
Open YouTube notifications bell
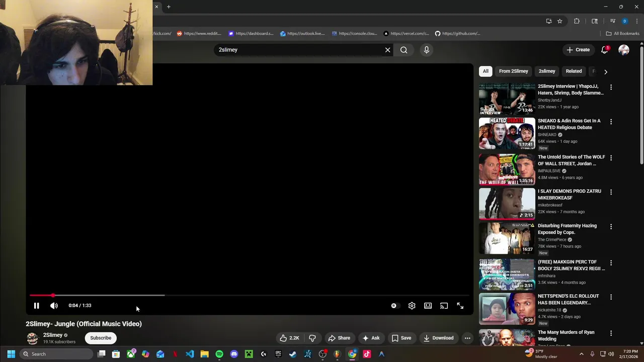pyautogui.click(x=605, y=50)
